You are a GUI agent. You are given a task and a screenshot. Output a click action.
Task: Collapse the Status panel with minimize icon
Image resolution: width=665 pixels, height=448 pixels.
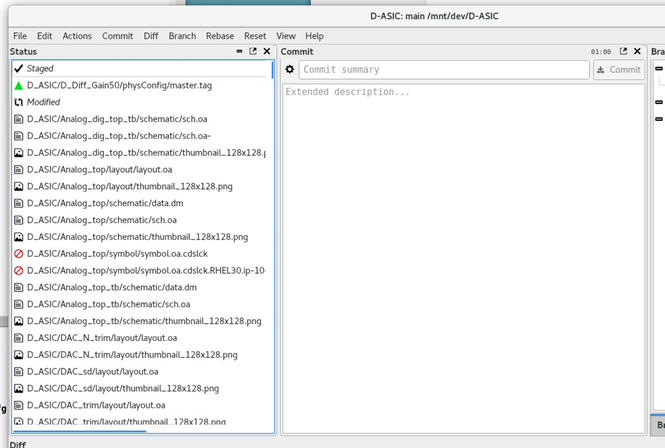coord(239,51)
